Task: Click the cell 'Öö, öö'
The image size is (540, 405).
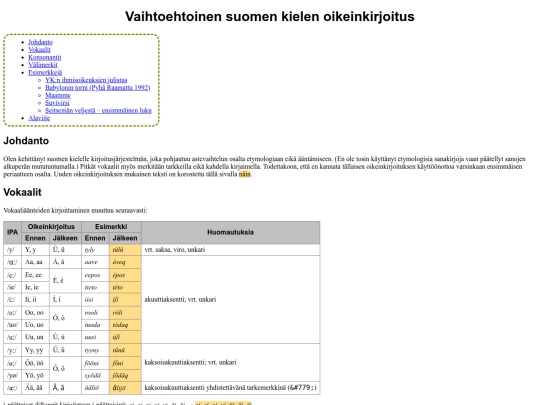Action: click(x=35, y=363)
